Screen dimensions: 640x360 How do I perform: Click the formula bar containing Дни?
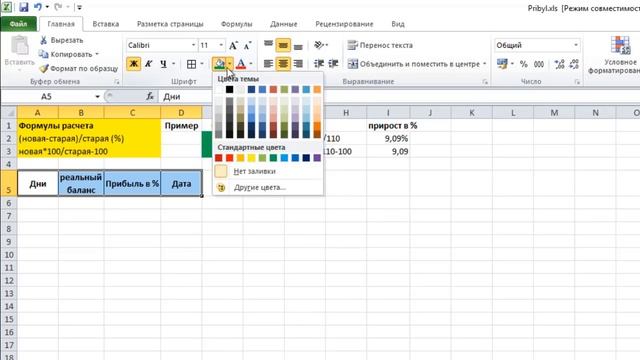click(400, 96)
